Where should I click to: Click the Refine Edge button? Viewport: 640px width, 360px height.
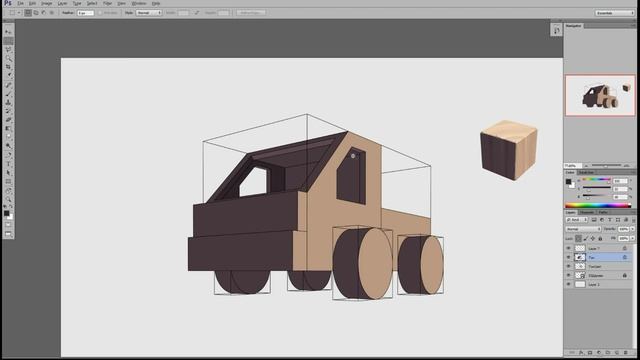tap(251, 13)
